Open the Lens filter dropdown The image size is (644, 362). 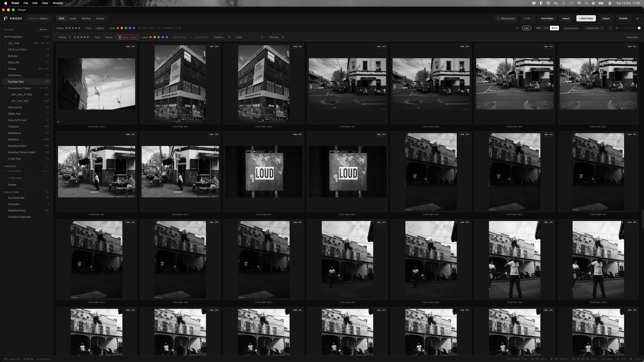(250, 37)
